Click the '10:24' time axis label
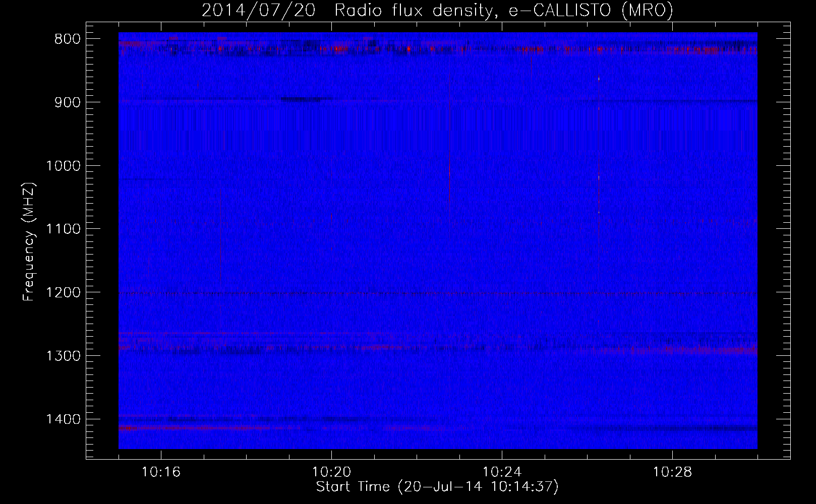This screenshot has width=816, height=504. (502, 472)
